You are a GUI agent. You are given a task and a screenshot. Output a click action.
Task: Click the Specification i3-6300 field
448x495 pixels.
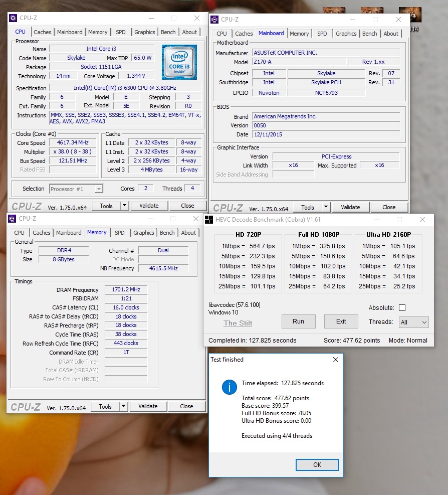(x=125, y=88)
